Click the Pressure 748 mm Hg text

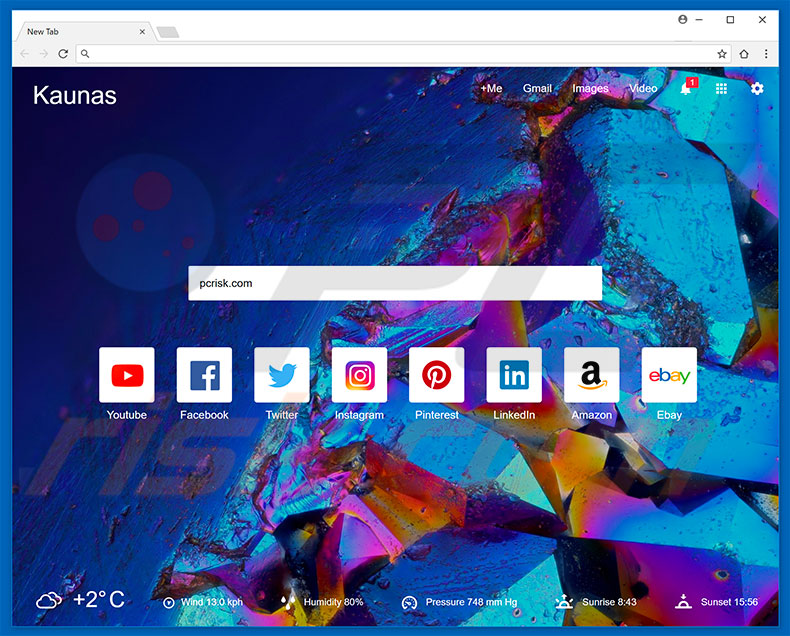tap(471, 602)
